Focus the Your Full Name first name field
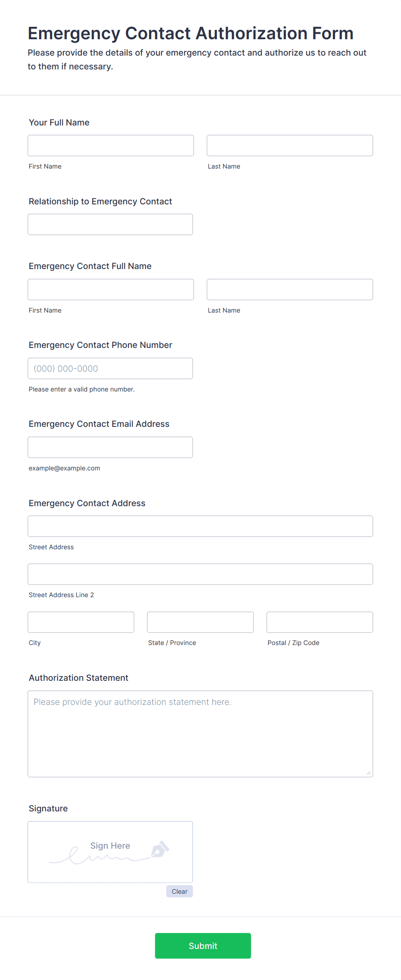 tap(111, 145)
